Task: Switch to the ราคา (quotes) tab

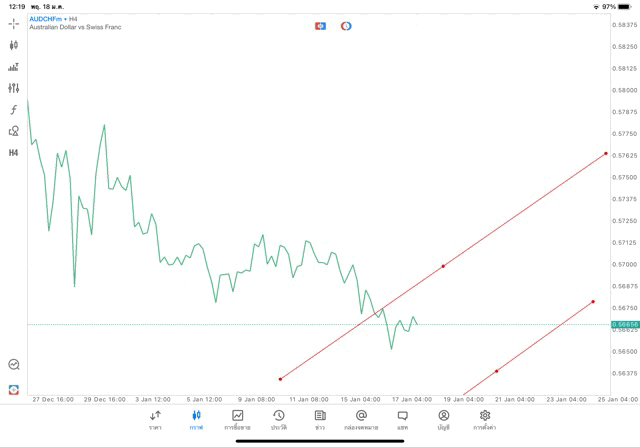Action: pos(155,419)
